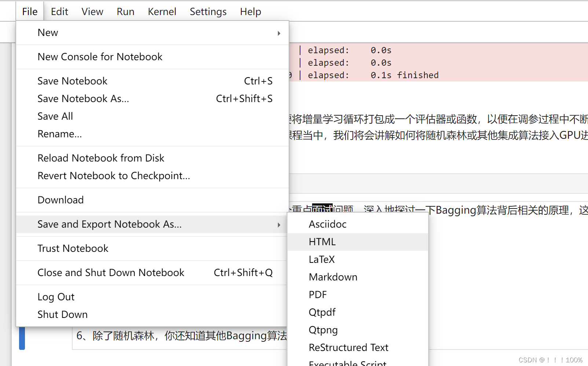Open the Kernel menu
The height and width of the screenshot is (366, 588).
162,11
